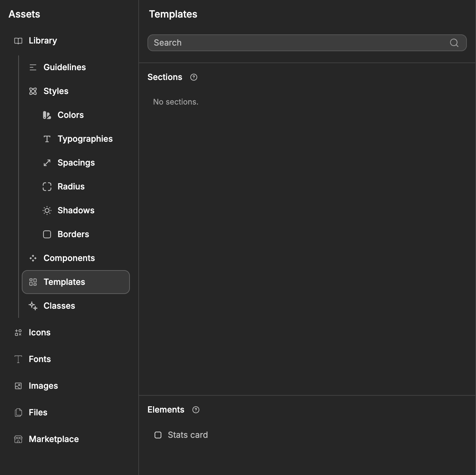Click the search magnifier icon
476x475 pixels.
[454, 43]
